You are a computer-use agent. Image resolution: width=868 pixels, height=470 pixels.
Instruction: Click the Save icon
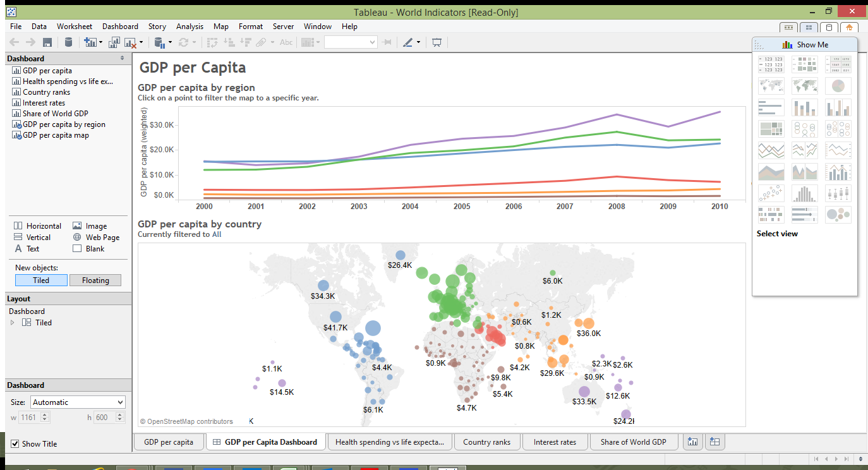[46, 42]
